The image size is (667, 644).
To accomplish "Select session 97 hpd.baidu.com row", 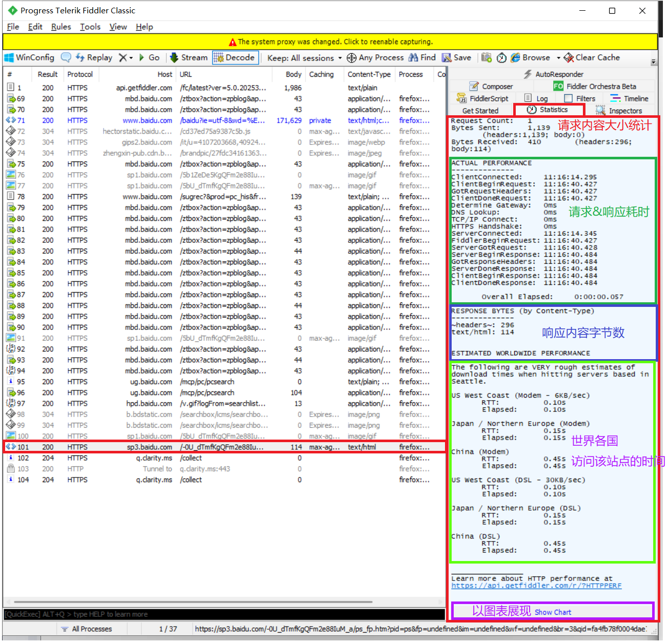I will click(224, 404).
